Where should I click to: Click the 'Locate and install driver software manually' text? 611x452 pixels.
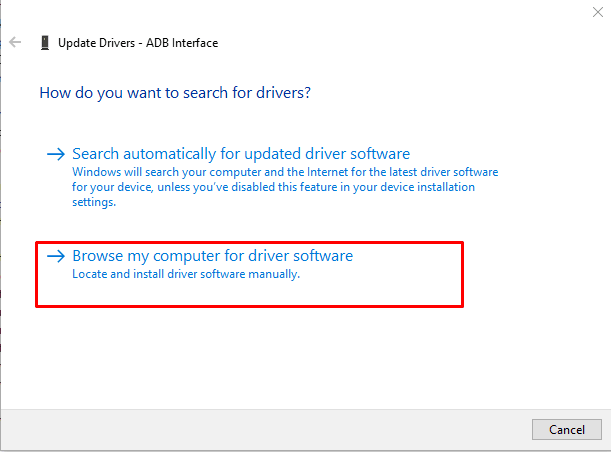coord(186,274)
